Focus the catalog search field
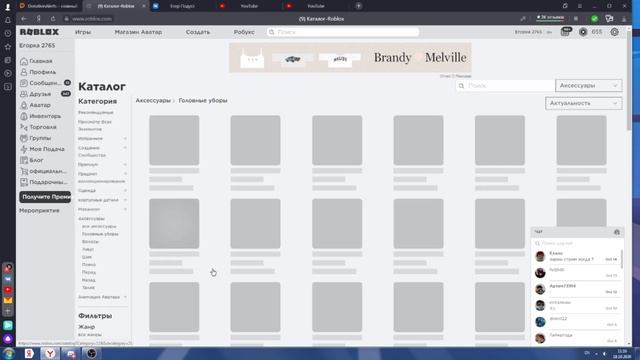 pyautogui.click(x=505, y=86)
